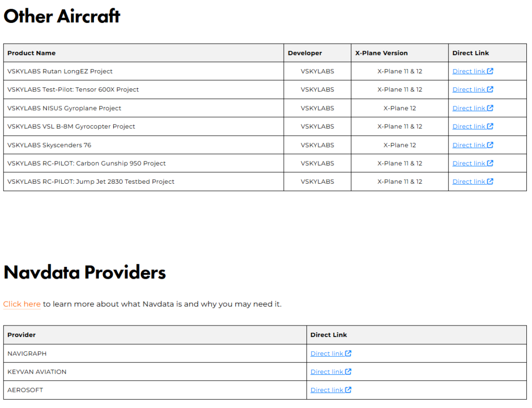532x408 pixels.
Task: Click VSKYLABS developer cell in Carbon Gunship row
Action: (317, 164)
